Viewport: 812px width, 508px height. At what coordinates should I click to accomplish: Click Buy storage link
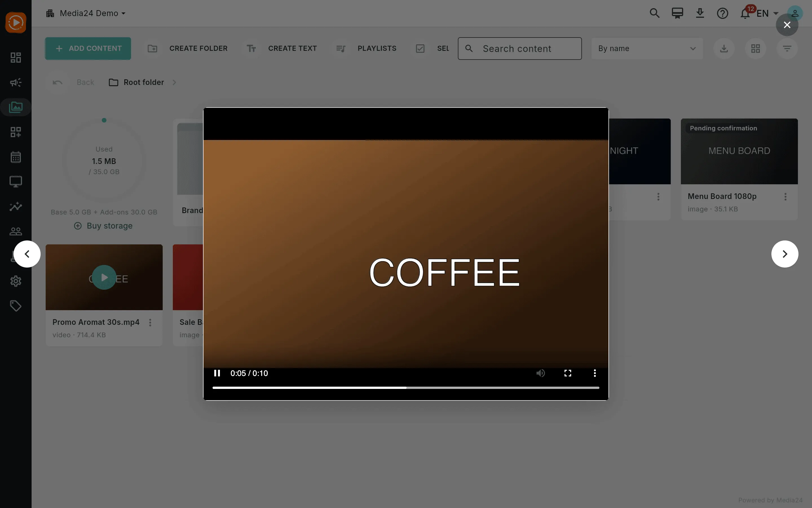tap(103, 226)
